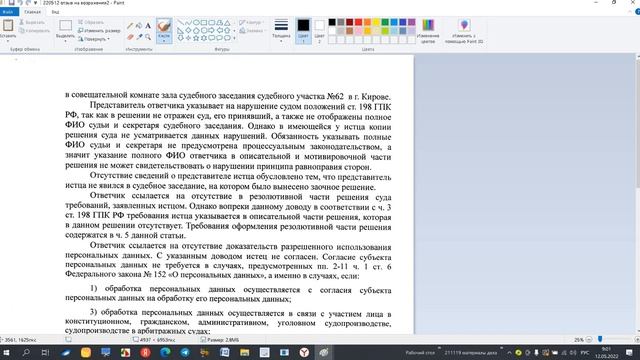Screen dimensions: 640x360
Task: Click the Save icon in title bar
Action: coord(11,3)
